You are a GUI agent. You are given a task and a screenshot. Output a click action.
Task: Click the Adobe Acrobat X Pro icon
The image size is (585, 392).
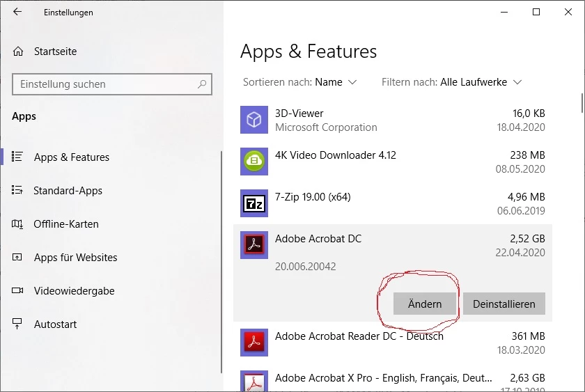(254, 381)
